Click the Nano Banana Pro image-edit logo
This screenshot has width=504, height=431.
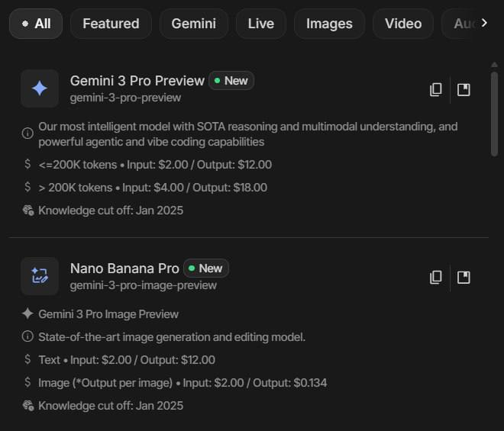click(x=40, y=276)
